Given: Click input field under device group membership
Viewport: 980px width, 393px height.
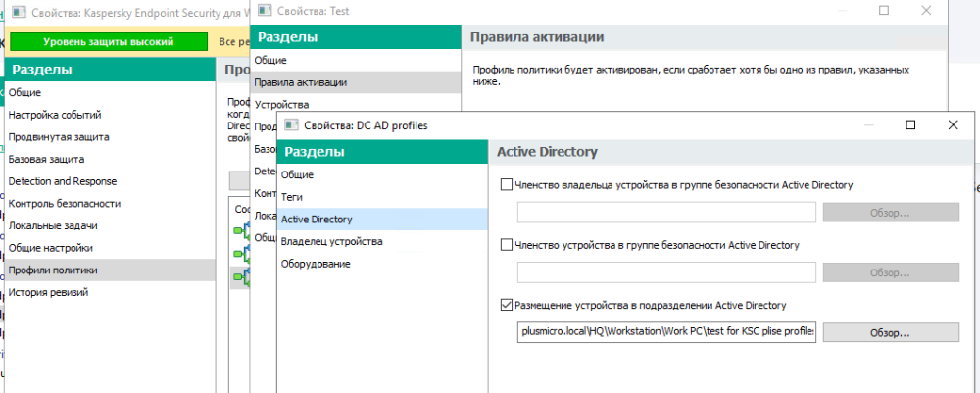Looking at the screenshot, I should pyautogui.click(x=666, y=272).
